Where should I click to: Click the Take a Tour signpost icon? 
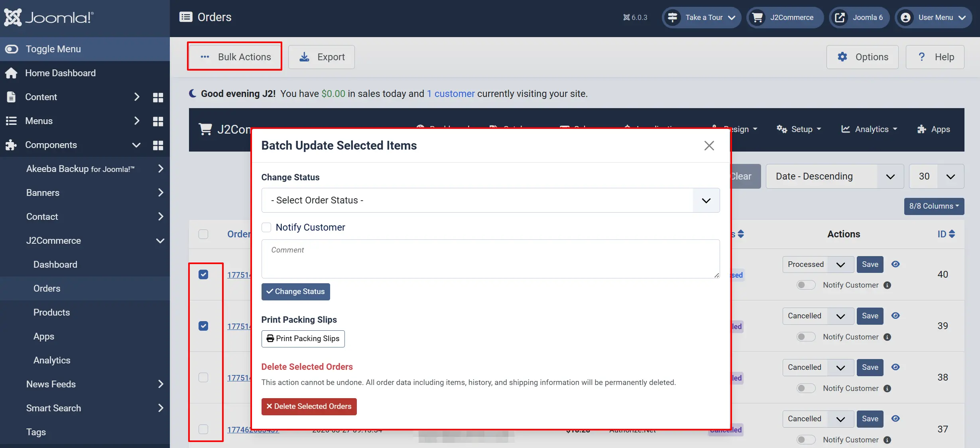pyautogui.click(x=673, y=18)
